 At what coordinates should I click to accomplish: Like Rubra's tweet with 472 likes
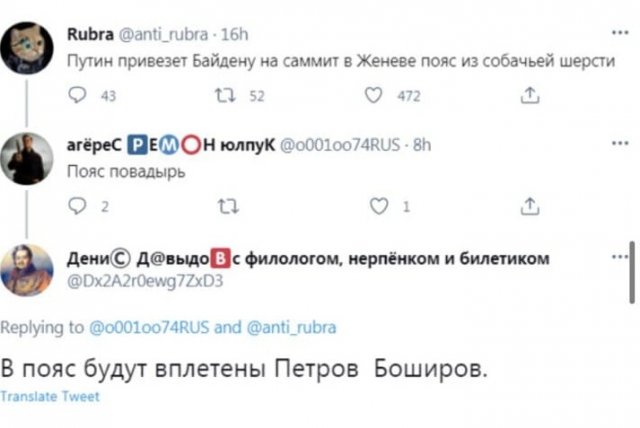[x=373, y=96]
